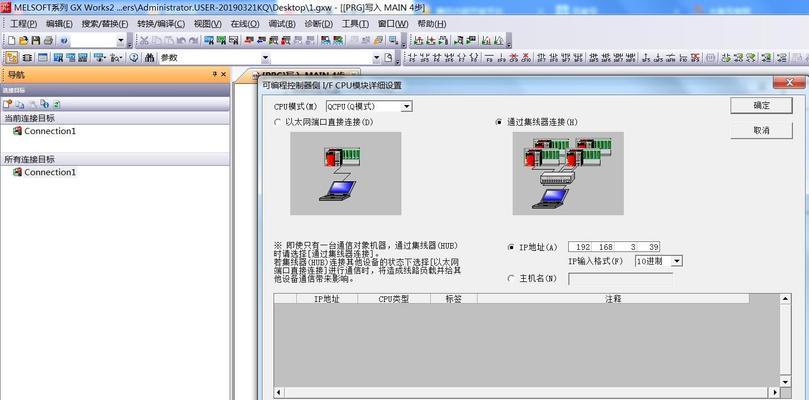Click the hub connection diagram image

tap(568, 173)
